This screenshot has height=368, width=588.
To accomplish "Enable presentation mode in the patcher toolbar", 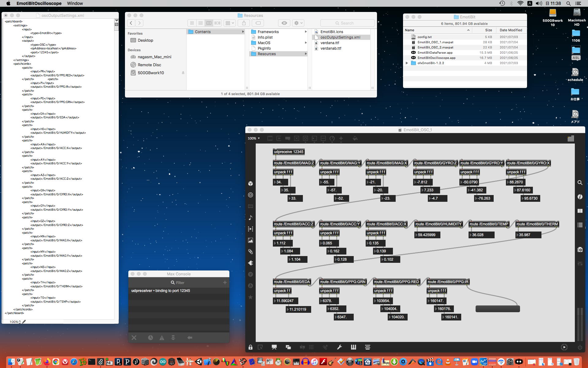I will 274,347.
